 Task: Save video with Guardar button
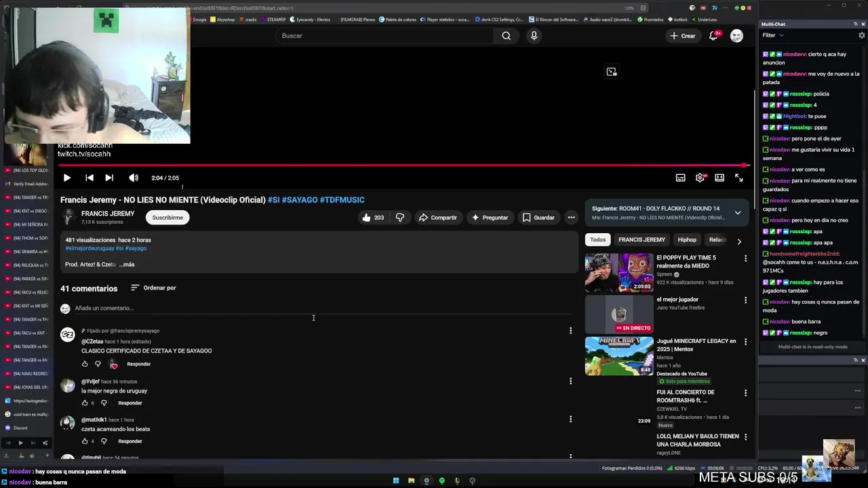point(538,218)
